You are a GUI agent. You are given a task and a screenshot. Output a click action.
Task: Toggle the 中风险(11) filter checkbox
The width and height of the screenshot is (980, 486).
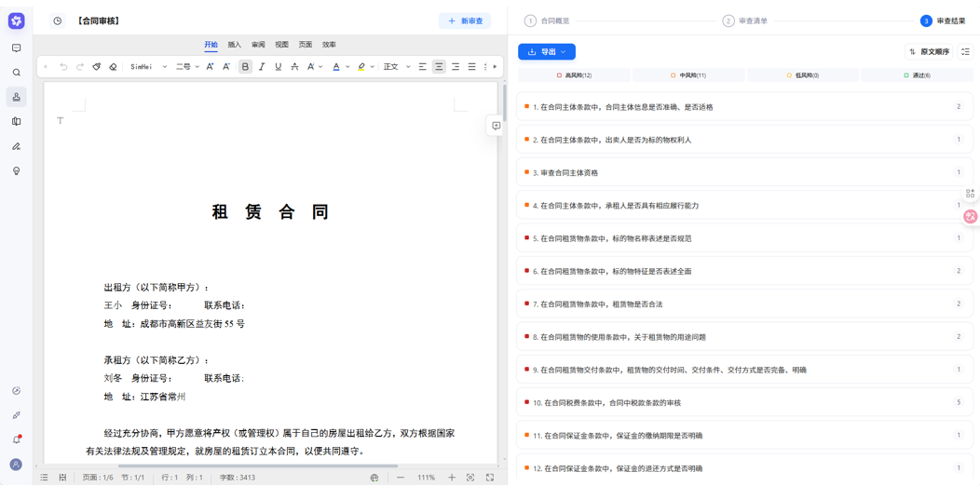click(x=673, y=75)
